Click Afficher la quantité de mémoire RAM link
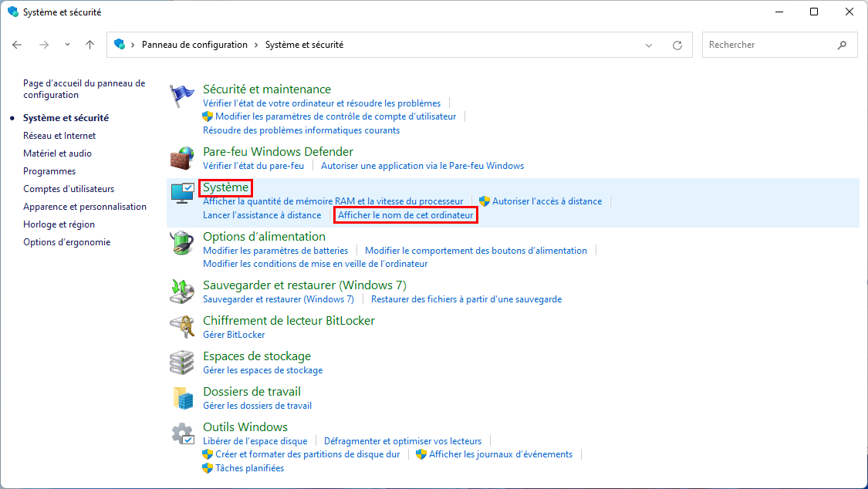Viewport: 868px width, 489px height. [333, 201]
